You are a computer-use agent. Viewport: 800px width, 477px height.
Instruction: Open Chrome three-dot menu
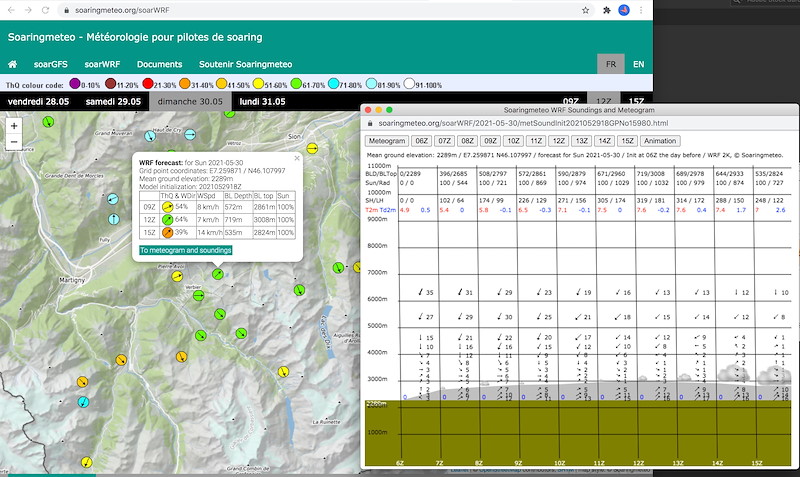(x=641, y=10)
